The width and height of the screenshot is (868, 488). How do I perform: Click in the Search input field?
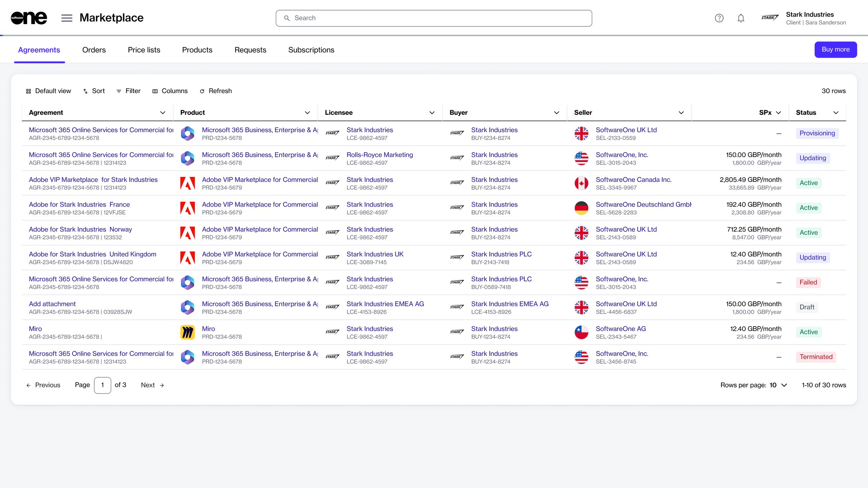pyautogui.click(x=434, y=18)
